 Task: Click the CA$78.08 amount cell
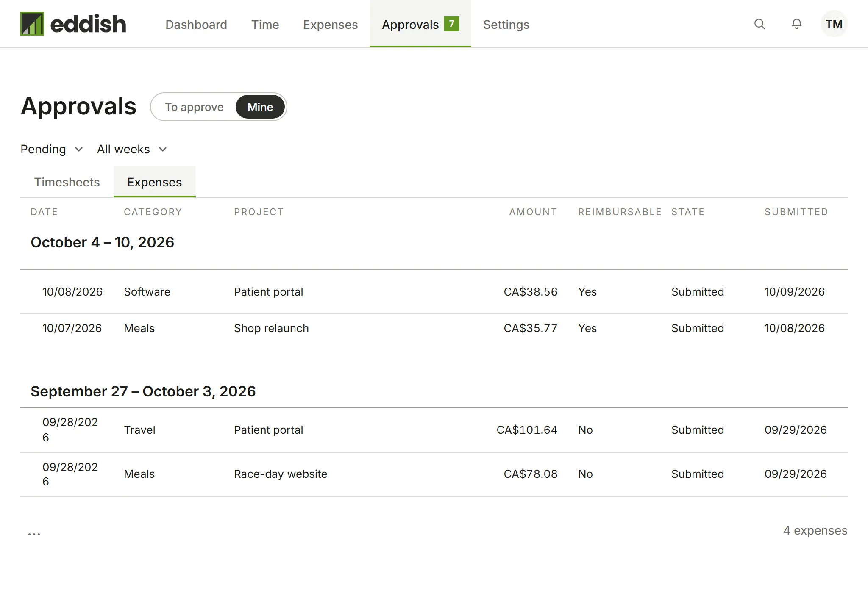[x=530, y=474]
